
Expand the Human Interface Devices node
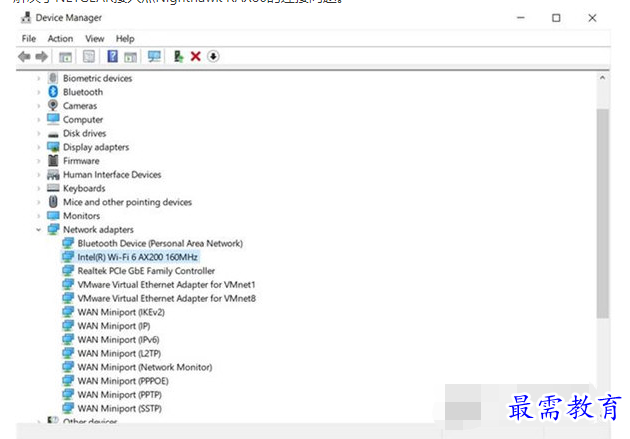pyautogui.click(x=39, y=175)
